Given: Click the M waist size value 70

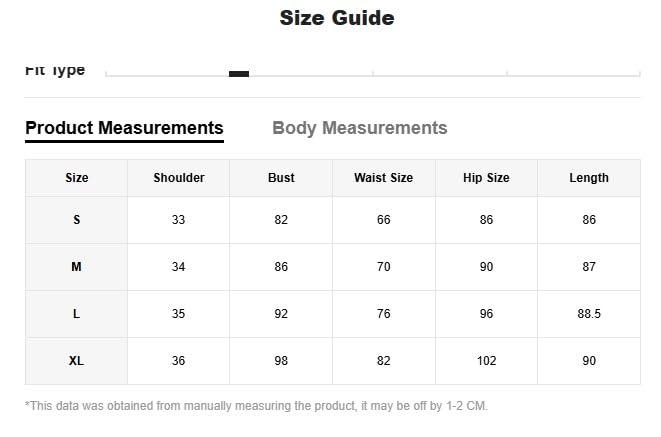Looking at the screenshot, I should tap(383, 267).
